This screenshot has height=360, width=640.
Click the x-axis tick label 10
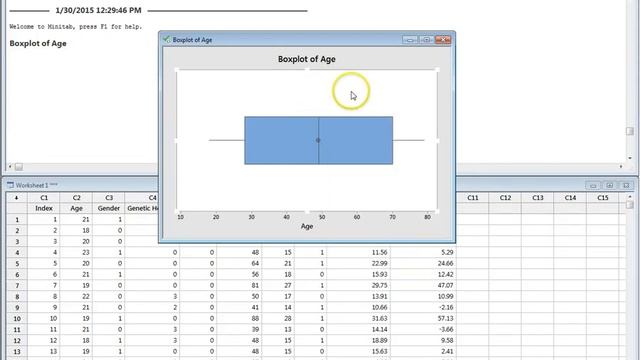point(180,217)
